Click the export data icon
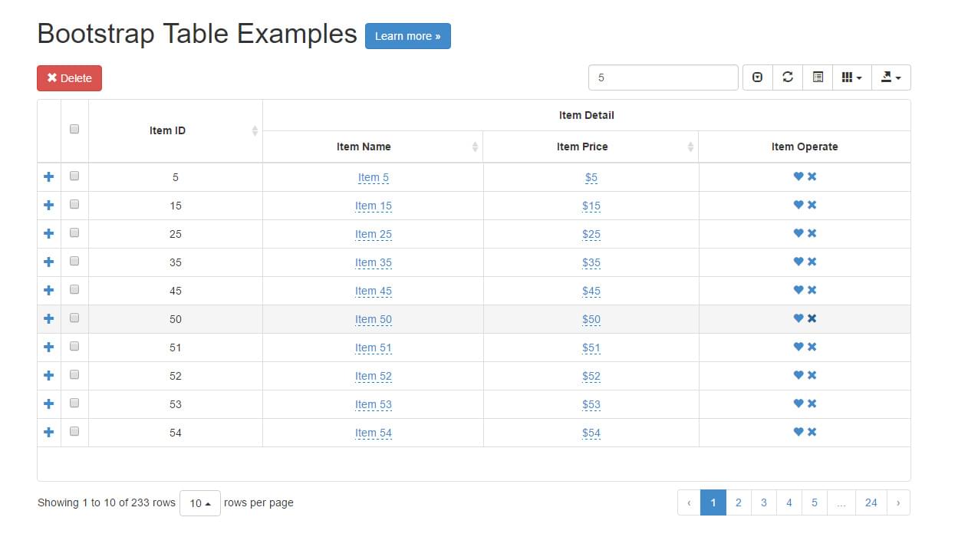Viewport: 968px width, 560px height. coord(890,77)
